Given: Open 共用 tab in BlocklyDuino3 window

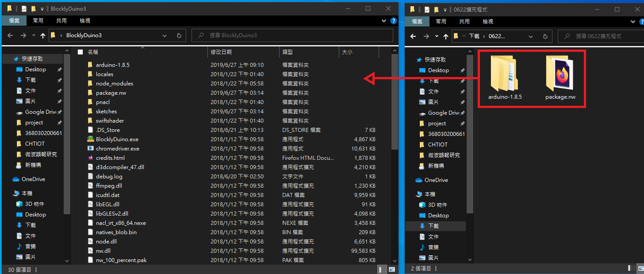Looking at the screenshot, I should [61, 21].
